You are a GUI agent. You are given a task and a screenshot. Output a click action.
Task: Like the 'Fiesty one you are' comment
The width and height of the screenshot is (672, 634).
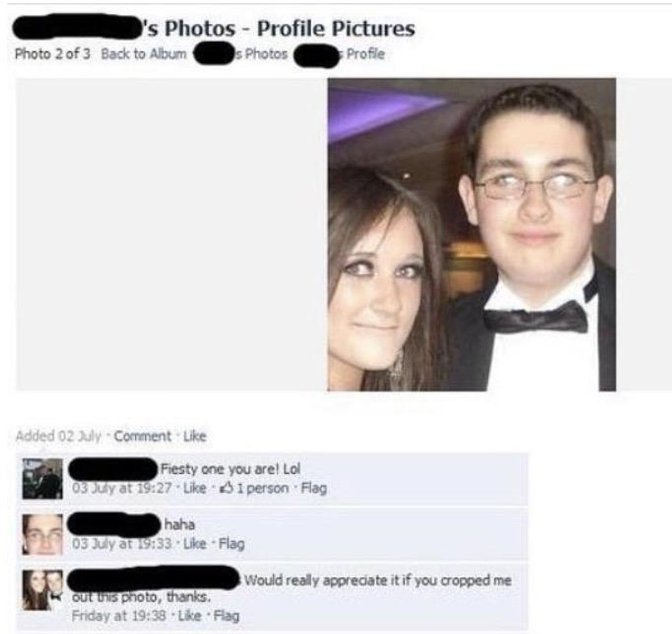195,488
